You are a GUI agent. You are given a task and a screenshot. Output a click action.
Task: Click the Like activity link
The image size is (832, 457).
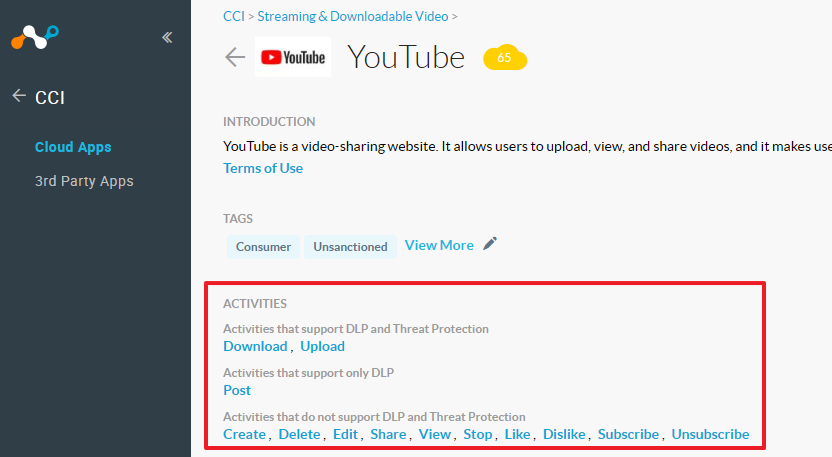(517, 434)
